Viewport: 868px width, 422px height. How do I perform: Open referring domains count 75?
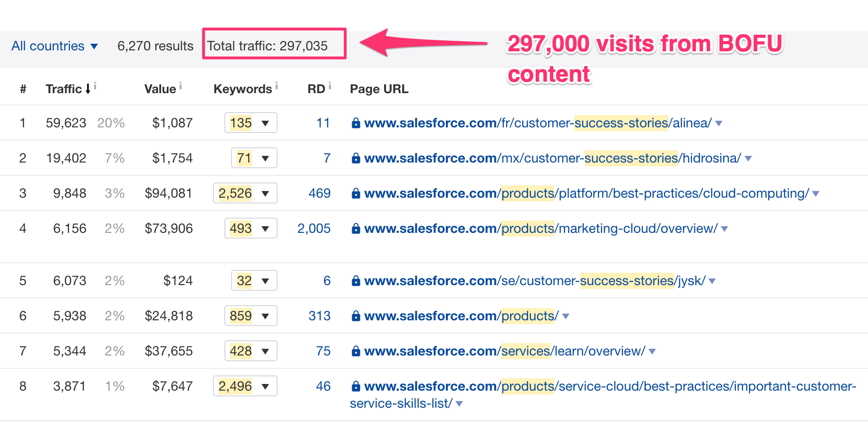tap(323, 351)
